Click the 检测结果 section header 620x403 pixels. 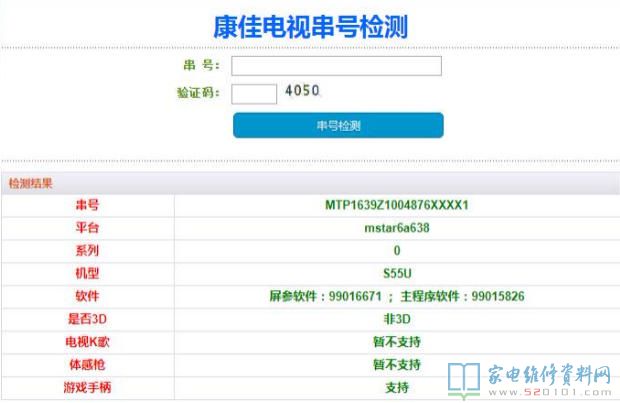30,183
